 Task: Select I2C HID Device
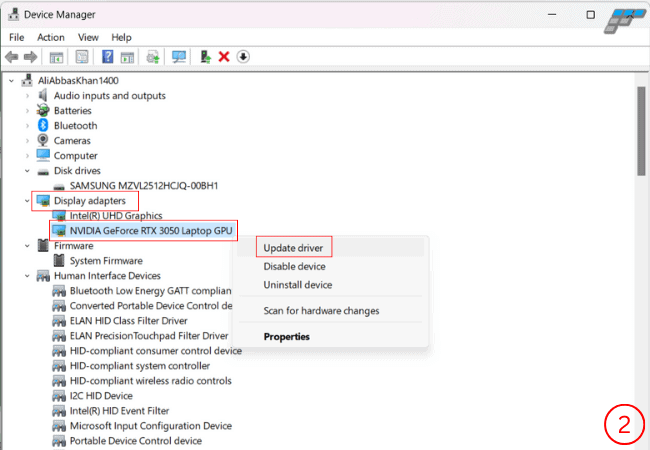pyautogui.click(x=101, y=396)
